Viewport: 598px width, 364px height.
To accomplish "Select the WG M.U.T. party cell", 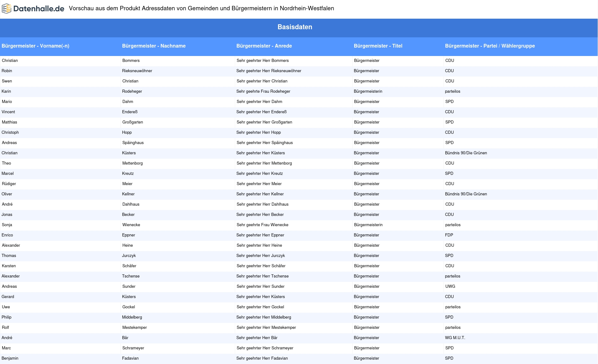I will (455, 338).
